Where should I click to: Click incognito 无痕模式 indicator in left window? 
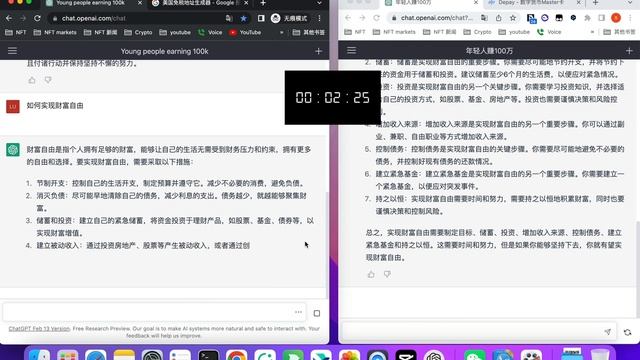[289, 18]
